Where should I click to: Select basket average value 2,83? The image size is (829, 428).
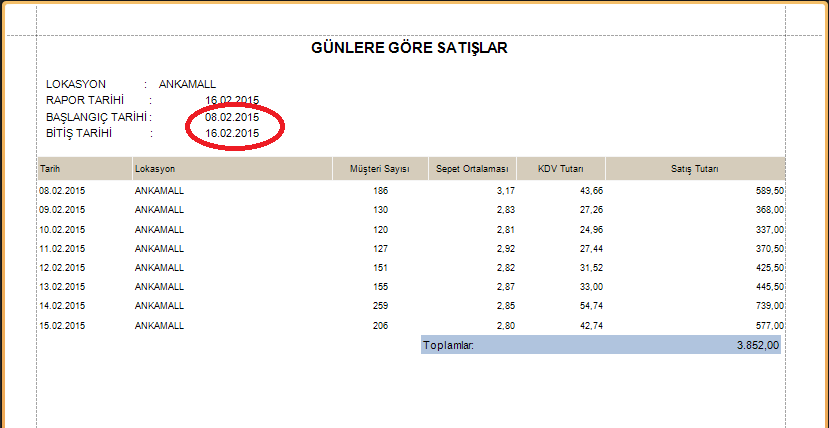[505, 210]
